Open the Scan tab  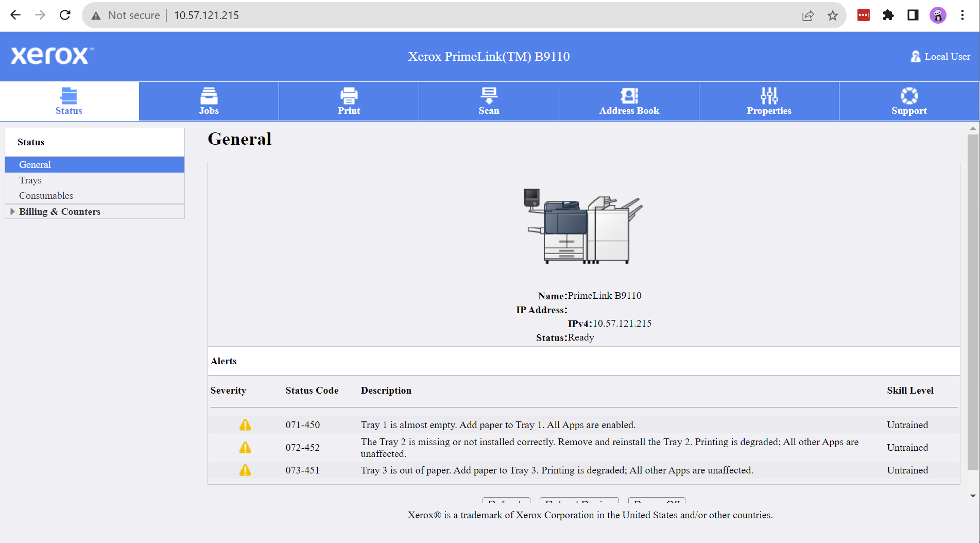coord(489,101)
